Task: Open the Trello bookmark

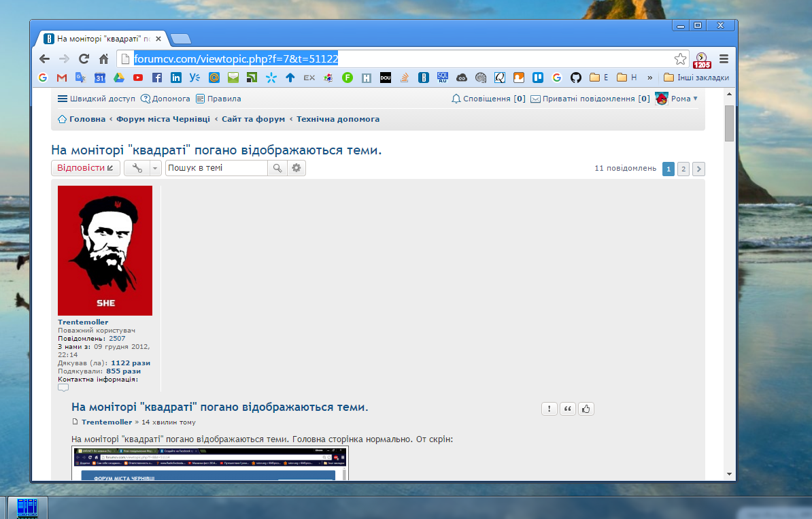Action: 537,78
